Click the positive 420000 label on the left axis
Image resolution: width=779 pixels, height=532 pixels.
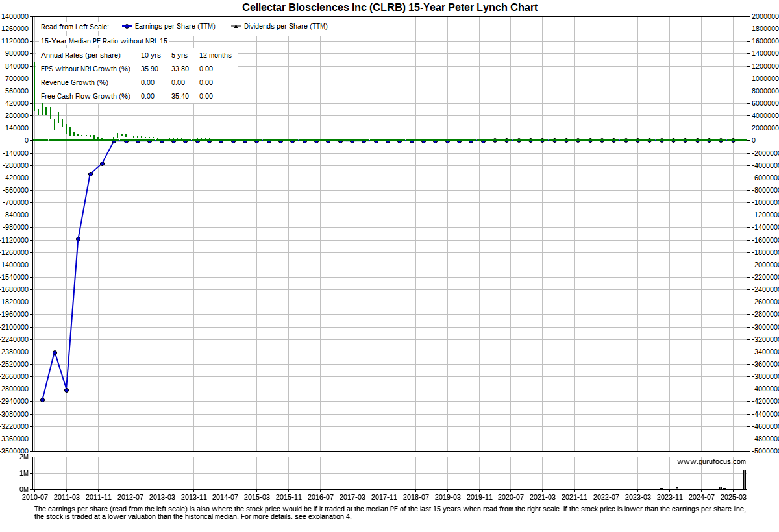point(18,103)
